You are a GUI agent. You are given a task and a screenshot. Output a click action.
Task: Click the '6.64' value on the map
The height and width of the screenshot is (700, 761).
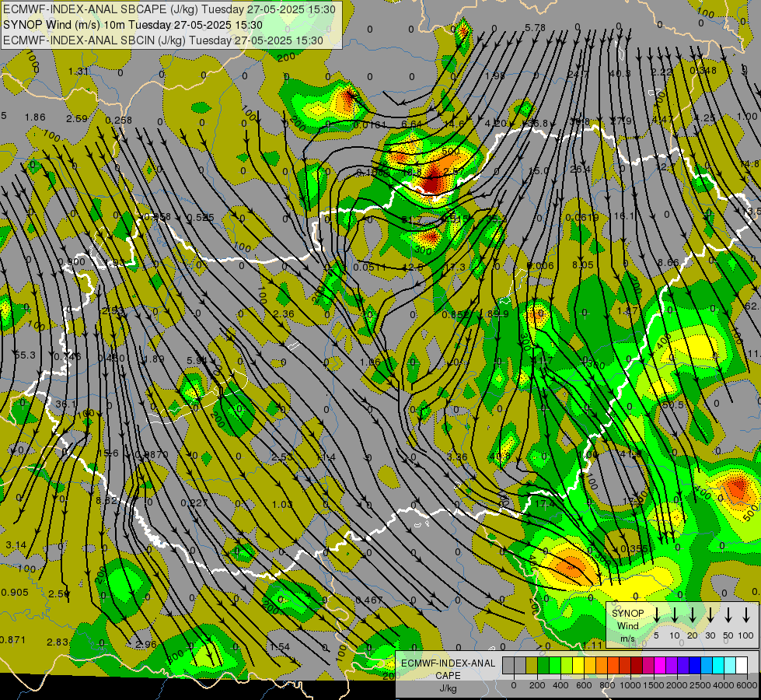tap(411, 124)
